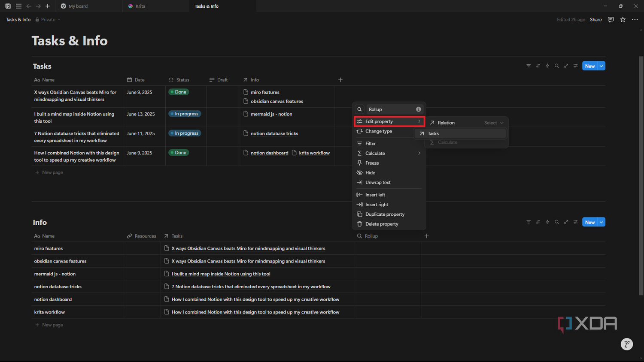Expand New button dropdown in Tasks
The width and height of the screenshot is (644, 362).
[x=601, y=66]
